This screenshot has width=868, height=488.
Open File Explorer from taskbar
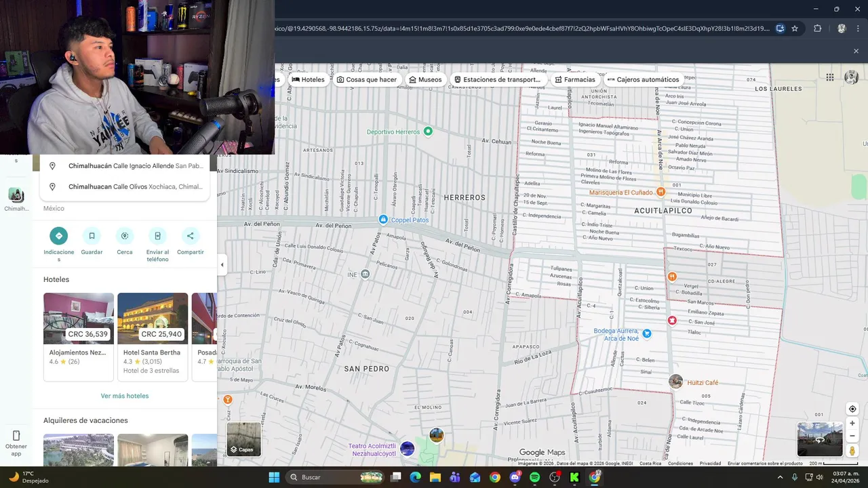coord(435,477)
